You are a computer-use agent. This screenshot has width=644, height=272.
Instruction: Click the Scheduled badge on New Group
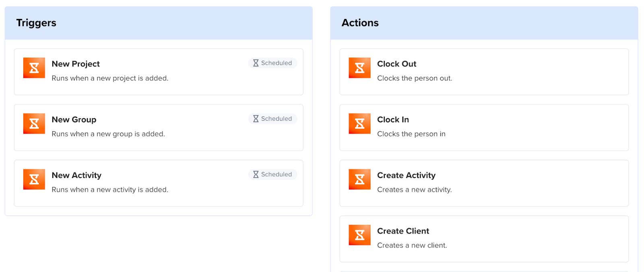tap(272, 119)
